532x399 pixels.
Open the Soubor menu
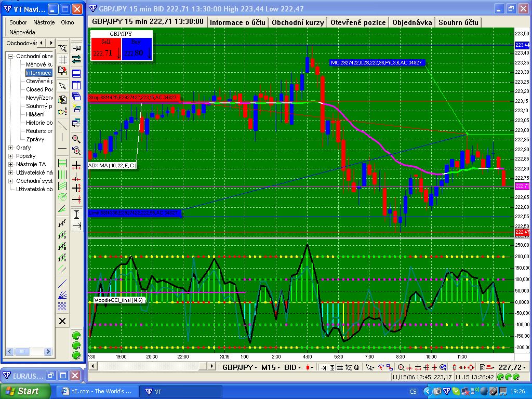(18, 22)
